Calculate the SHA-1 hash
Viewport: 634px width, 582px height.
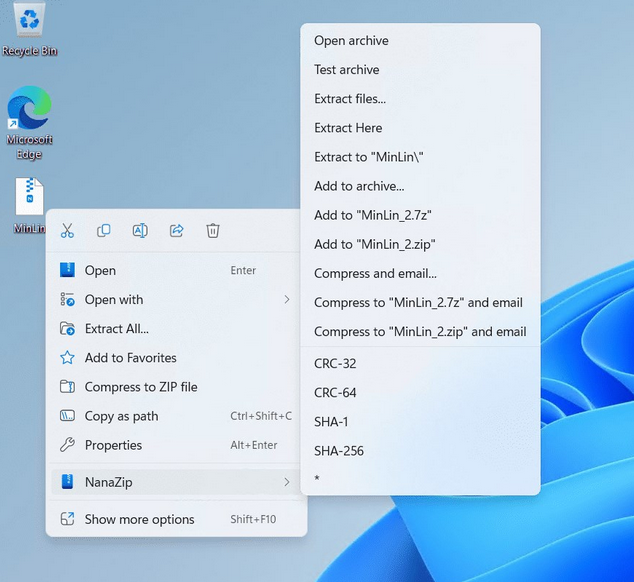(x=421, y=422)
